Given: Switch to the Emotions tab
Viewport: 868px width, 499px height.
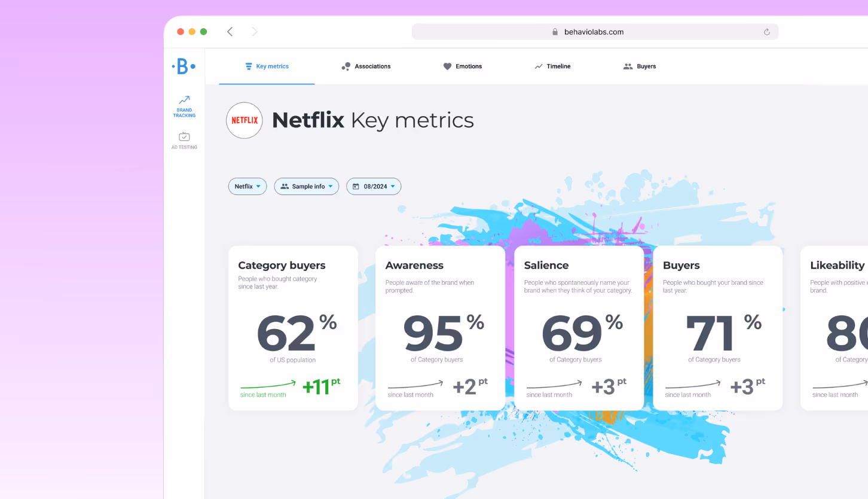Looking at the screenshot, I should pyautogui.click(x=463, y=66).
